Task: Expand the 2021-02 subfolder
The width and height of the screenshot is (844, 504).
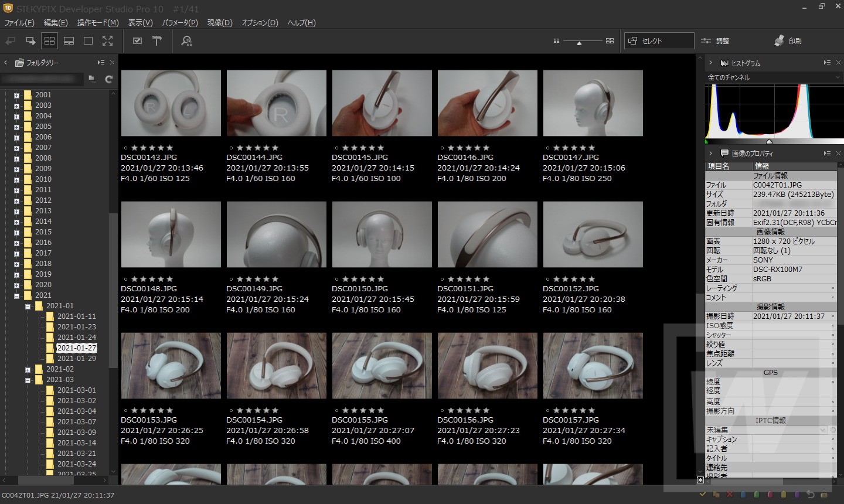Action: pos(28,369)
